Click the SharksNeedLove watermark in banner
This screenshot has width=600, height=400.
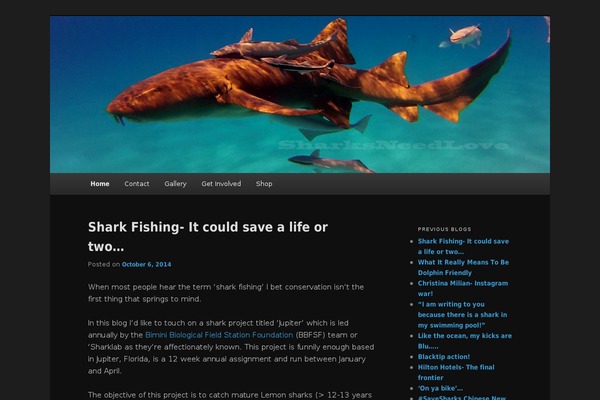point(393,145)
